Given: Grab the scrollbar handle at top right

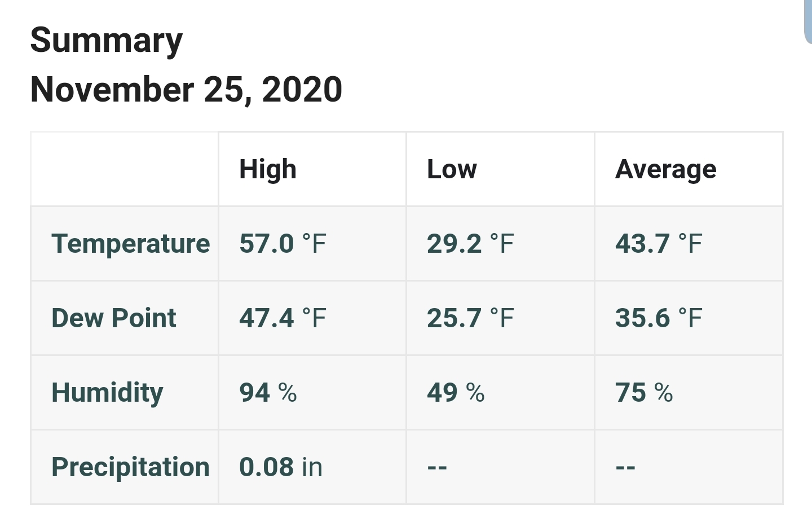Looking at the screenshot, I should [x=808, y=21].
